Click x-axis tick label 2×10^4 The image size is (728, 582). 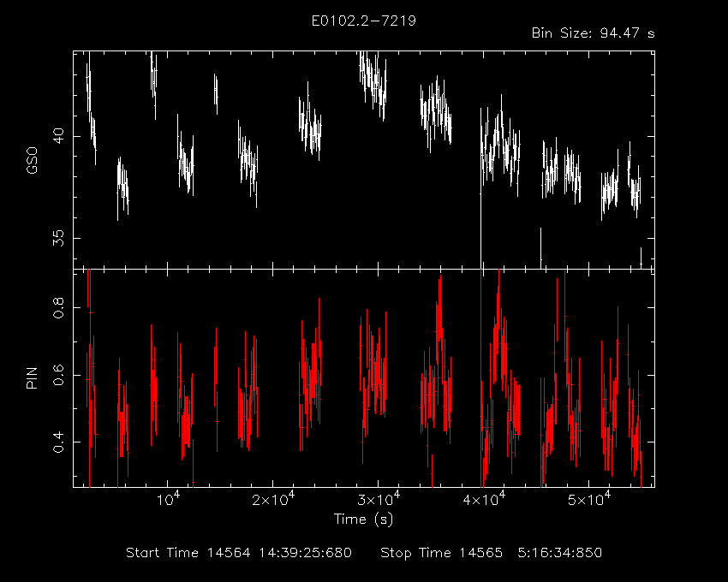point(272,499)
